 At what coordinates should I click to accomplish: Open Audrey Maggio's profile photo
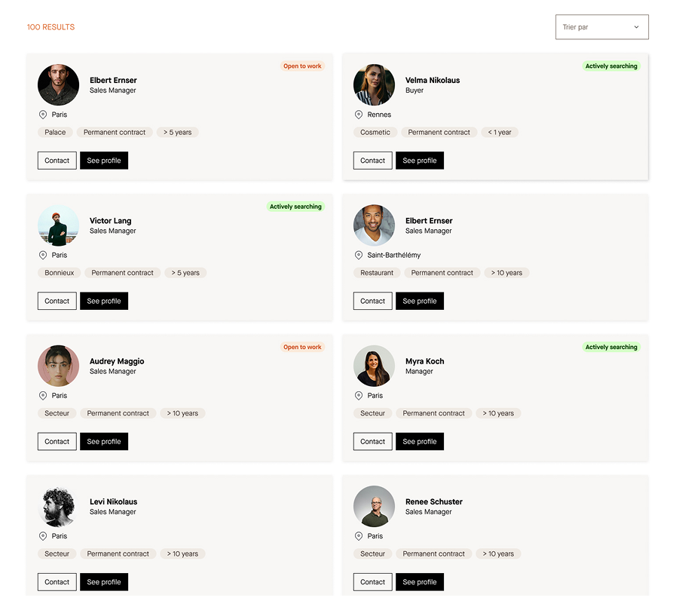click(58, 366)
